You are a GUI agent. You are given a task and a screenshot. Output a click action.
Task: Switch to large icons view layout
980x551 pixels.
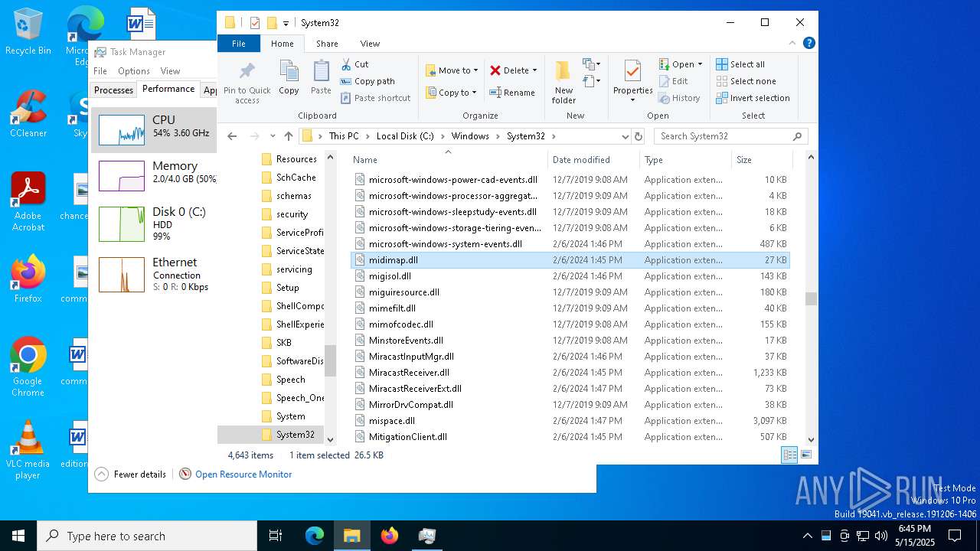[x=805, y=455]
